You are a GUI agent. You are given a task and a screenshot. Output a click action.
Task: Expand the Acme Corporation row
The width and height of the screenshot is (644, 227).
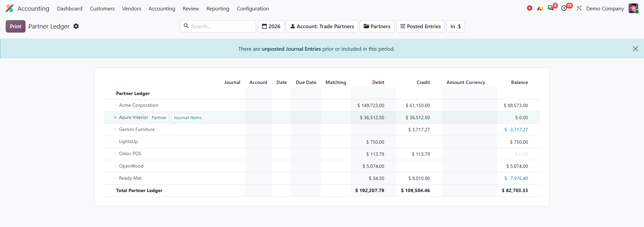point(115,105)
